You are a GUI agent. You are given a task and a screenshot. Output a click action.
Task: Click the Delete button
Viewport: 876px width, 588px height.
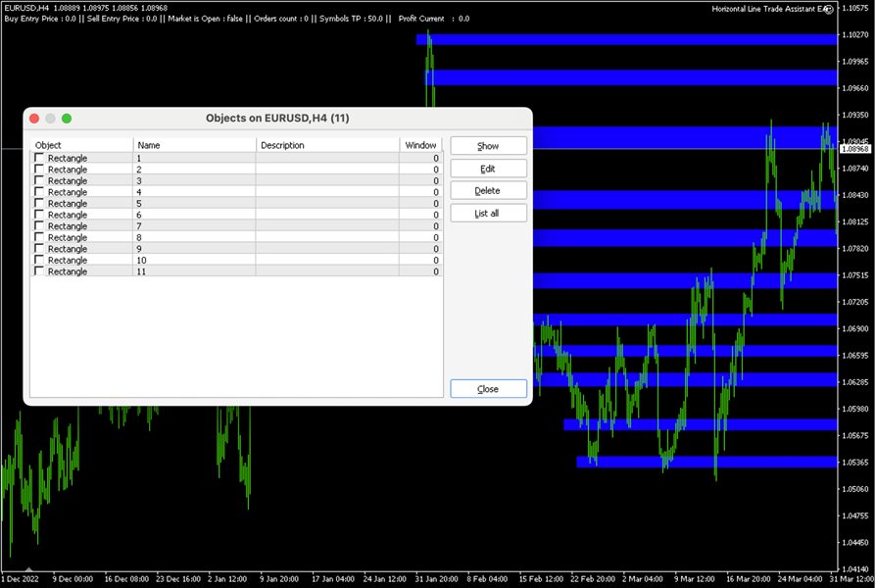coord(488,190)
